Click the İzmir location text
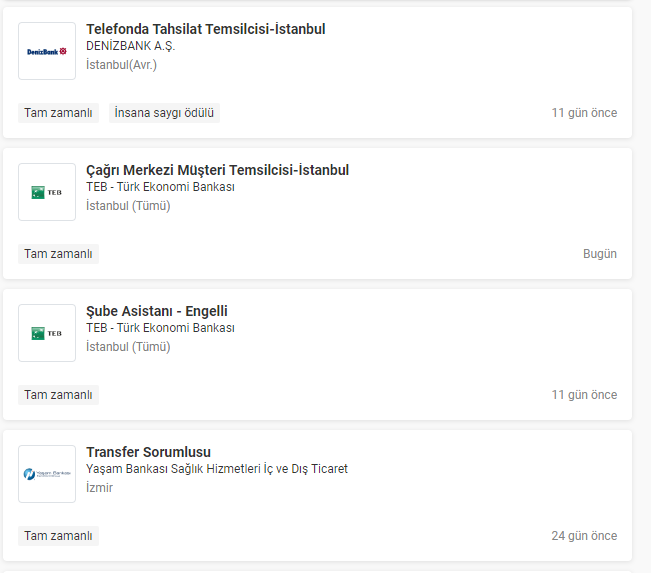The height and width of the screenshot is (573, 651). point(99,488)
